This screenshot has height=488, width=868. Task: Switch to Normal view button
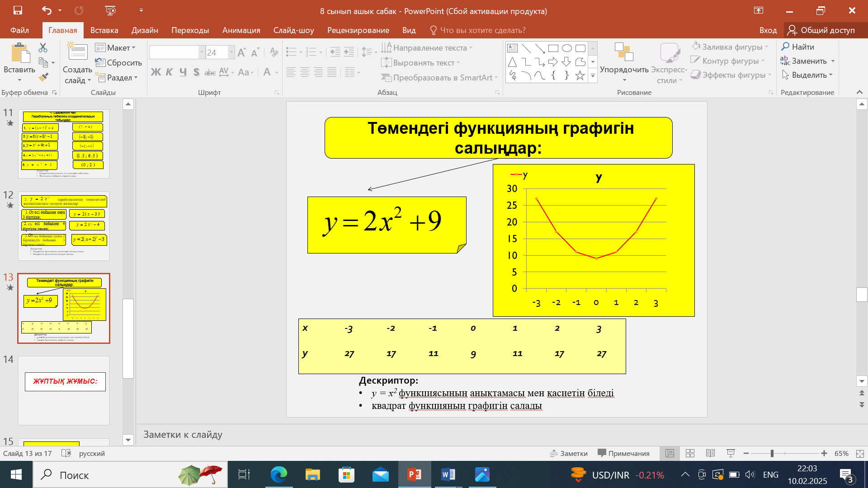point(670,453)
